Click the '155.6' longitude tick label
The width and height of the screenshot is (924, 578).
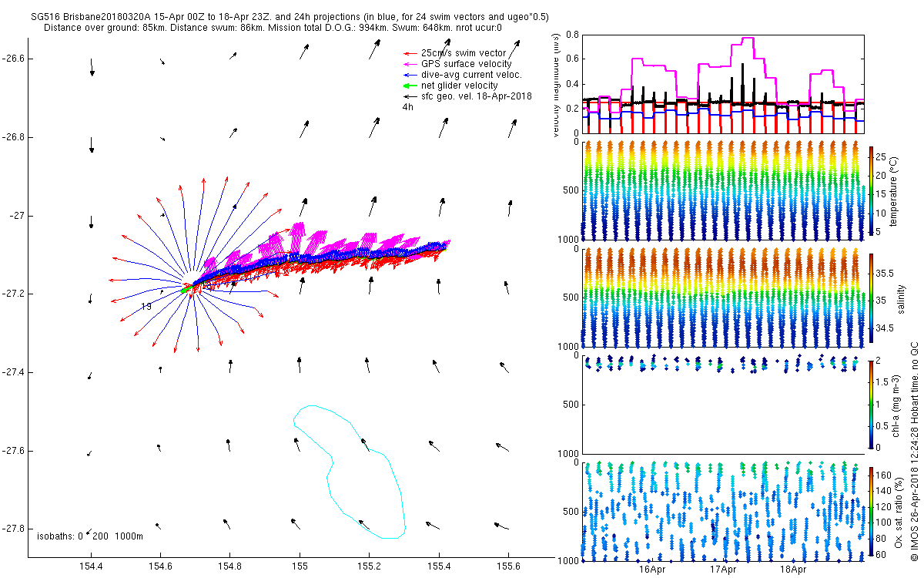(x=508, y=566)
